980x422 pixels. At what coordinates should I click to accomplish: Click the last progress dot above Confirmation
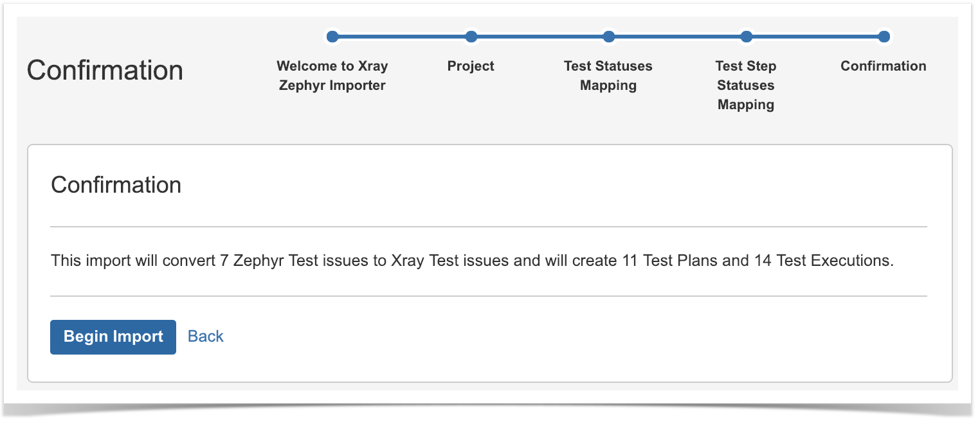pos(884,37)
